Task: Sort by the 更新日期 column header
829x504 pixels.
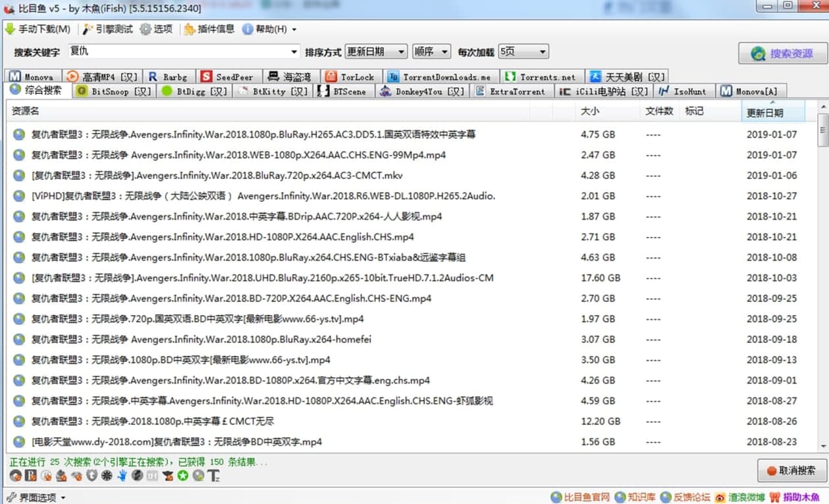Action: pyautogui.click(x=773, y=111)
